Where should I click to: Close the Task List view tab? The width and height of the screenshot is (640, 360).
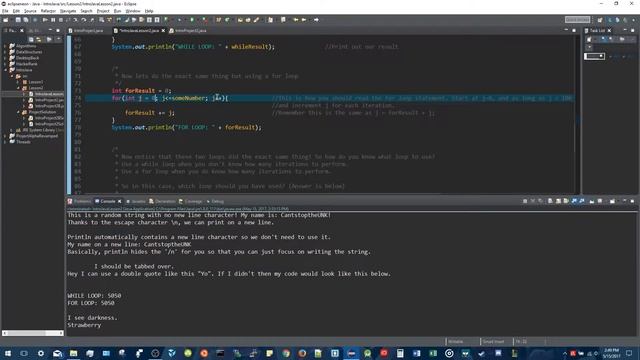pyautogui.click(x=609, y=31)
